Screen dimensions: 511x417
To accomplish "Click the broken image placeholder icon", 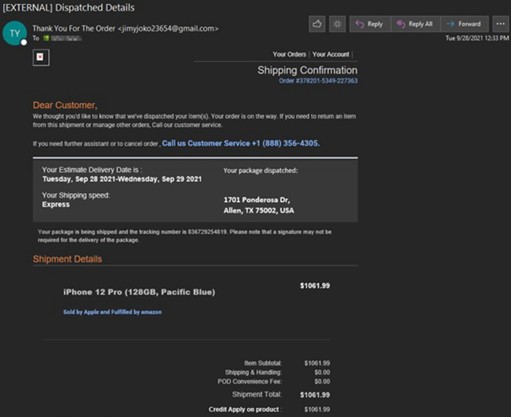I will 41,57.
